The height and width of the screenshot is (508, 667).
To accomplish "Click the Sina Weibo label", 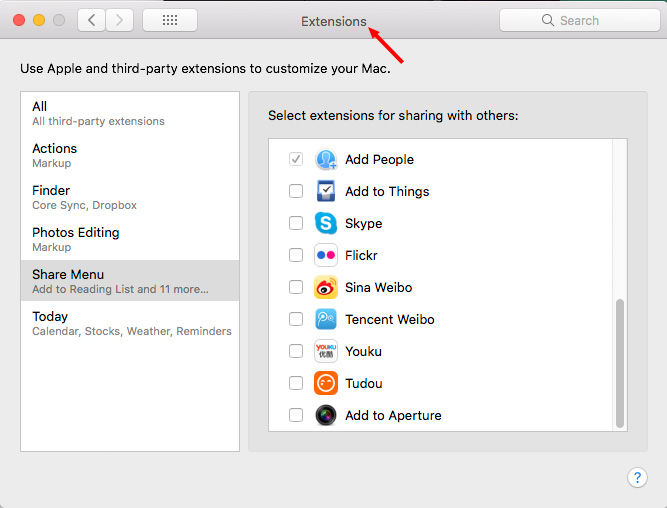I will point(379,287).
